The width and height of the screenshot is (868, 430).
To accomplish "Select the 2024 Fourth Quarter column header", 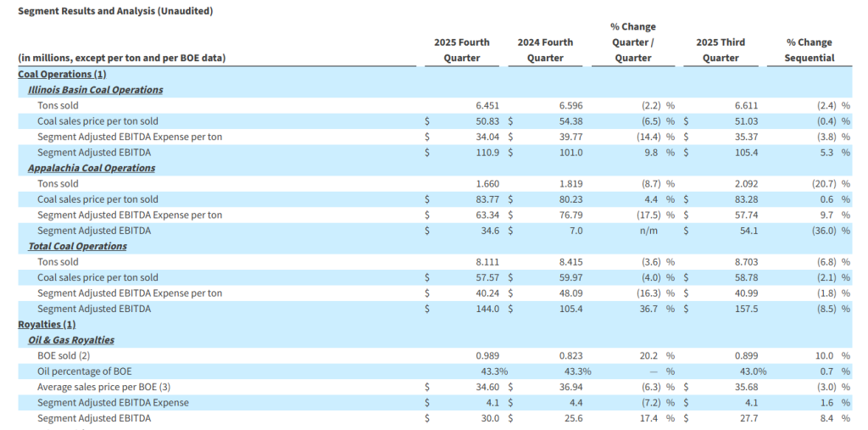I will click(x=545, y=50).
